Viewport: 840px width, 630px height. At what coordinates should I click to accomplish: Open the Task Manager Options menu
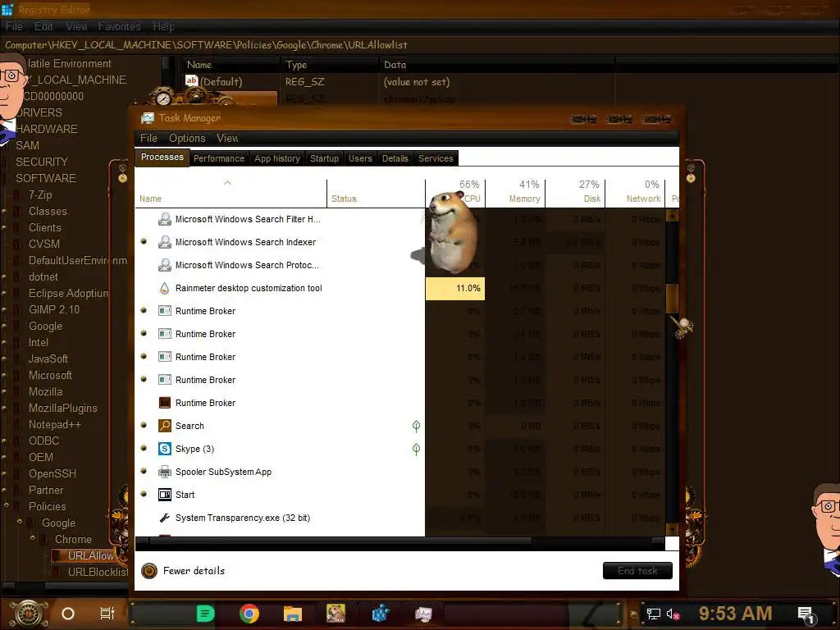(187, 138)
